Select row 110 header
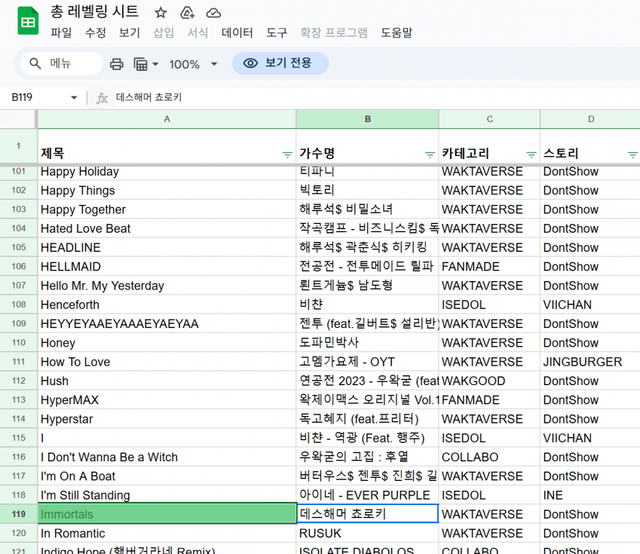The width and height of the screenshot is (640, 554). coord(18,343)
